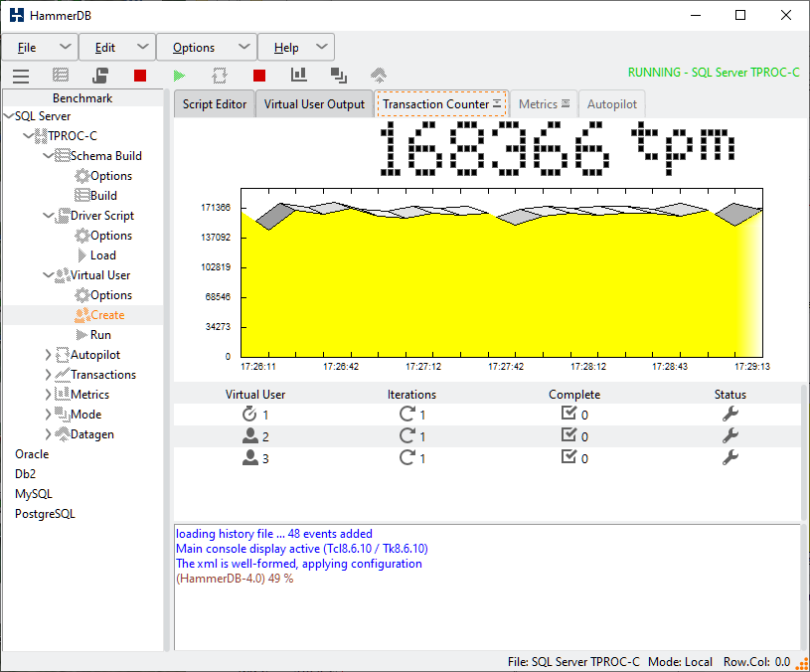The image size is (810, 672).
Task: Click iterations arrow icon in Virtual User 2 row
Action: [407, 436]
